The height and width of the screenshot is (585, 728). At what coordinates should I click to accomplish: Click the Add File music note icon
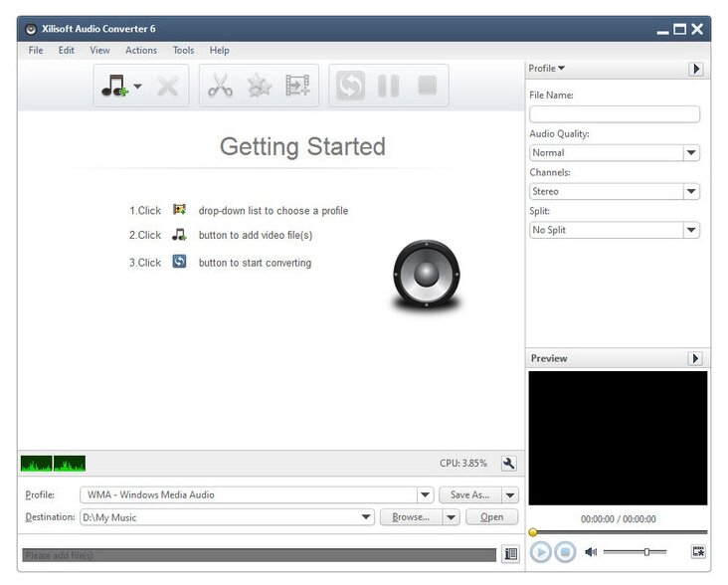point(114,86)
